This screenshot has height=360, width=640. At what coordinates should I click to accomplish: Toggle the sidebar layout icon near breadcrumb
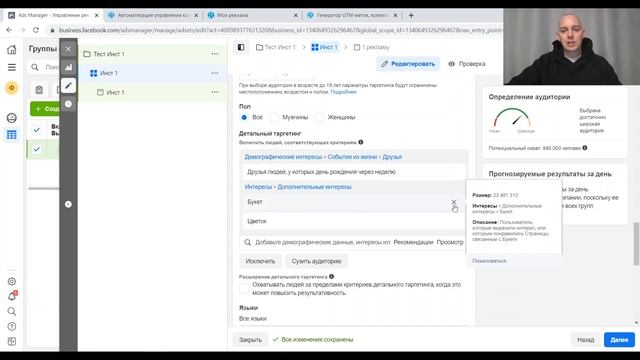(x=241, y=47)
